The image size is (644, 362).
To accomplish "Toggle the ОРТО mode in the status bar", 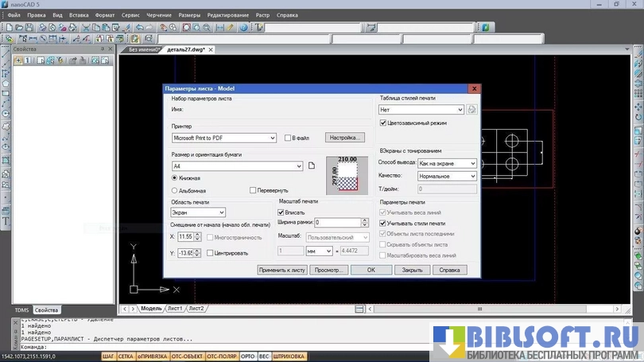I will (247, 356).
